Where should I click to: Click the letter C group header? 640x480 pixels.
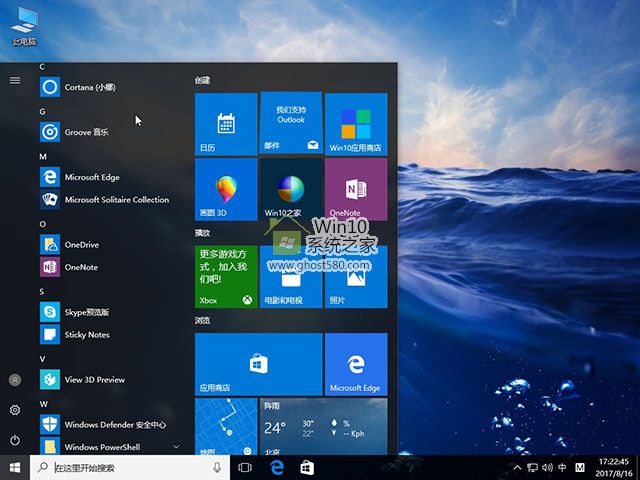tap(42, 67)
